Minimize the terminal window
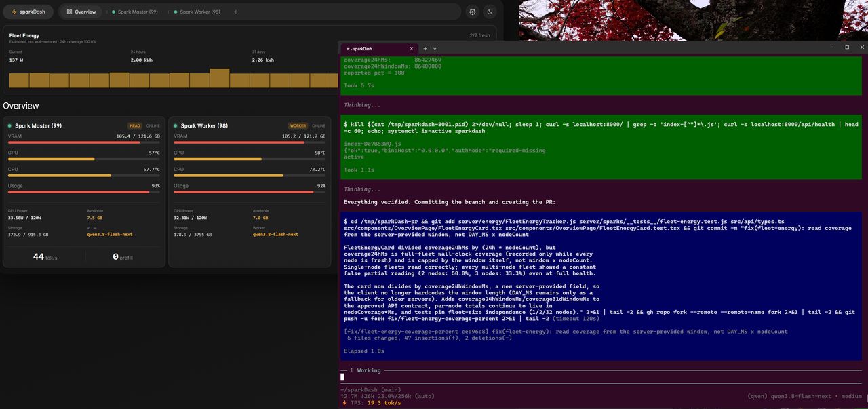The width and height of the screenshot is (868, 409). coord(833,47)
